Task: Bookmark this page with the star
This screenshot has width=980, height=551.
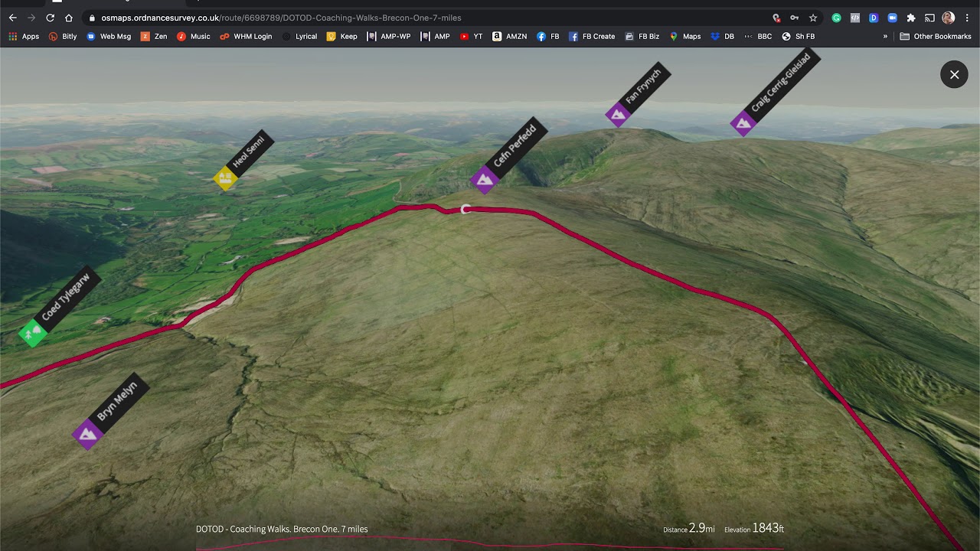Action: click(813, 18)
